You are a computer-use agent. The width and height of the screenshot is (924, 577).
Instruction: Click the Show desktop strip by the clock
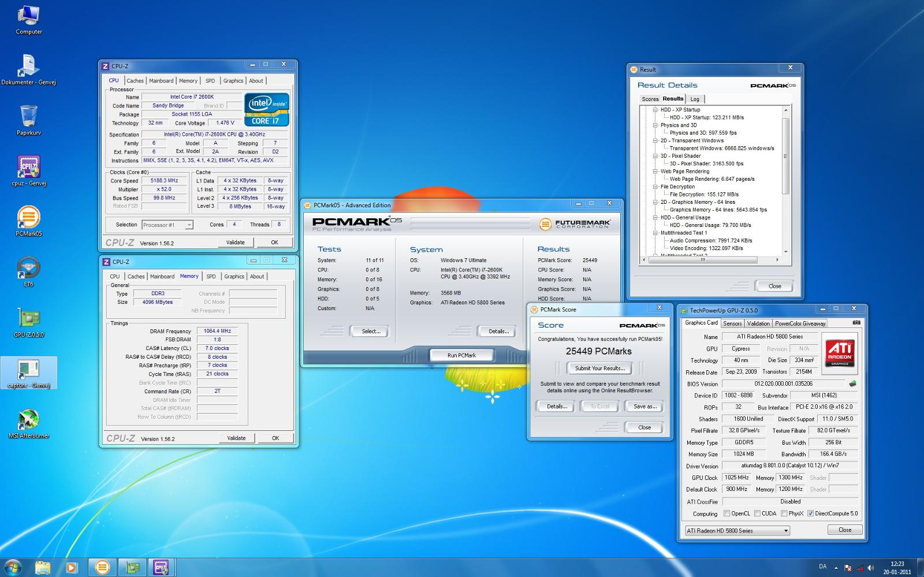tap(920, 568)
